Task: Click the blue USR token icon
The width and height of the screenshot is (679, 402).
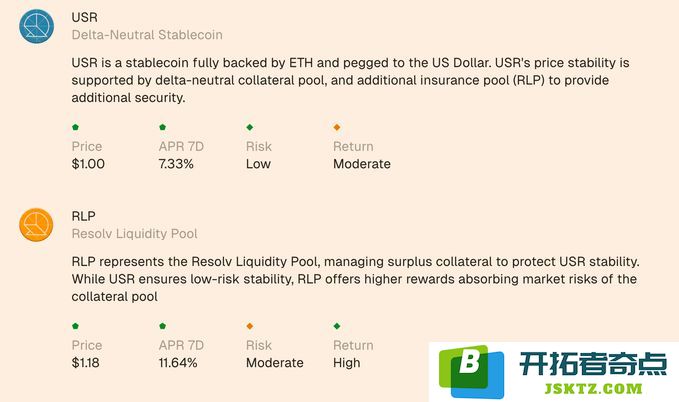Action: click(36, 26)
